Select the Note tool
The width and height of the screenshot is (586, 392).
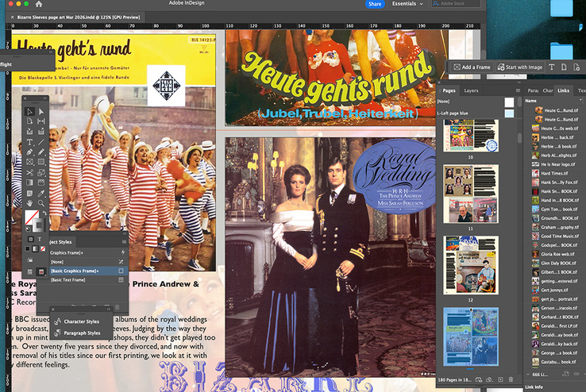click(29, 193)
